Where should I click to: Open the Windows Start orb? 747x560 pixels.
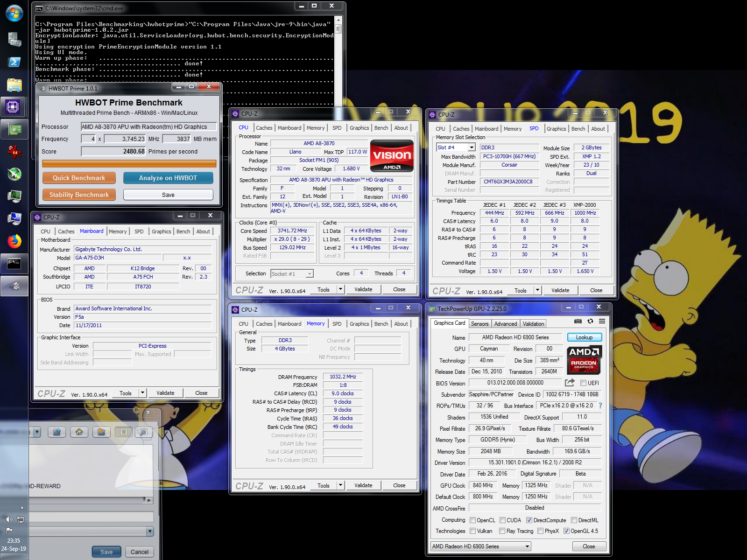[x=14, y=13]
